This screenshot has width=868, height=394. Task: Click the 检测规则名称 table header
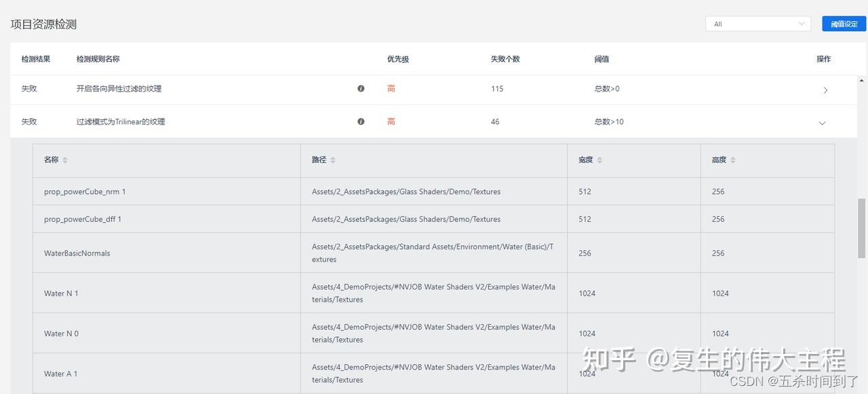click(98, 59)
